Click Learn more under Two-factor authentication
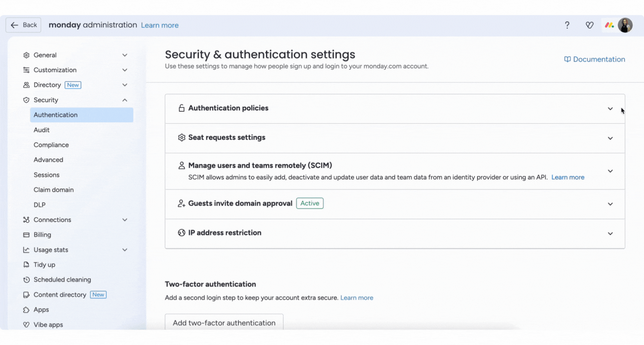This screenshot has height=345, width=644. (357, 298)
